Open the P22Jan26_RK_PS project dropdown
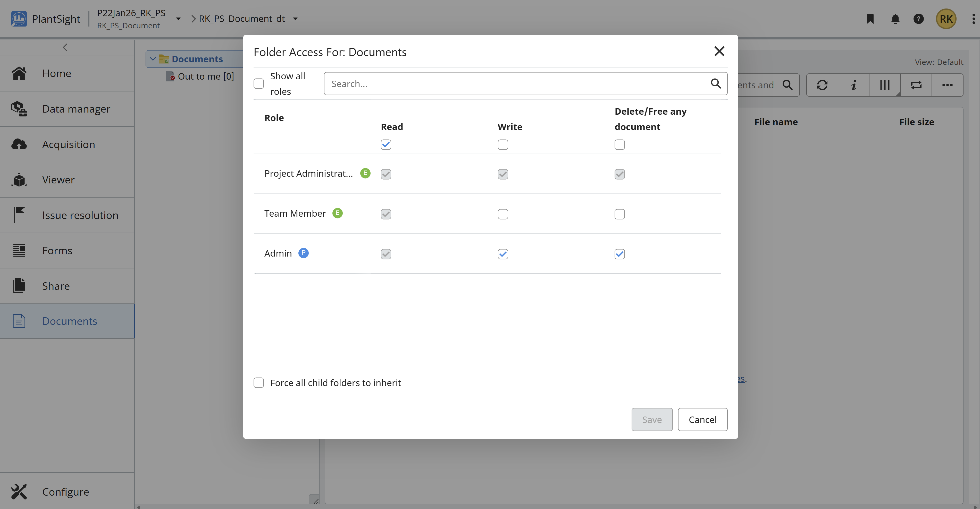980x509 pixels. 178,19
